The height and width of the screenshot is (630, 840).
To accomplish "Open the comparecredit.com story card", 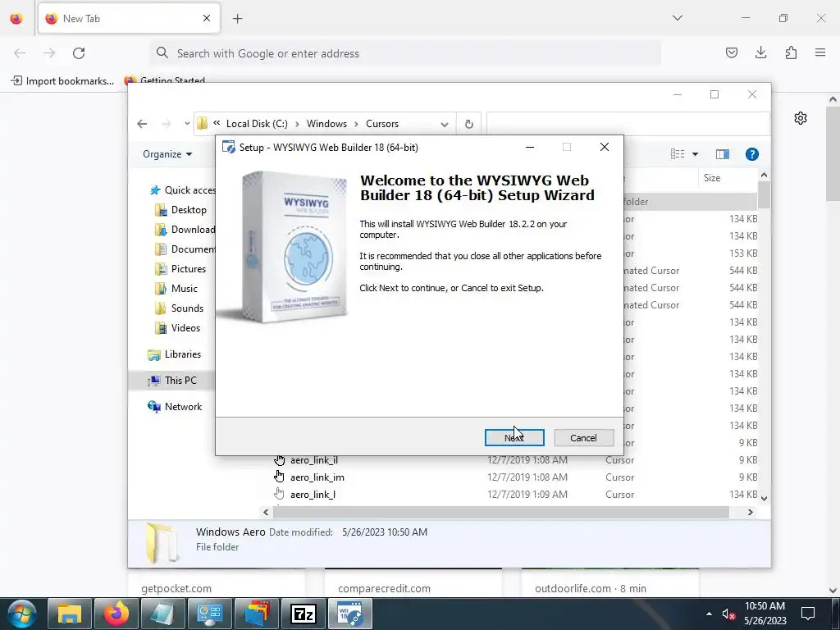I will (x=413, y=583).
